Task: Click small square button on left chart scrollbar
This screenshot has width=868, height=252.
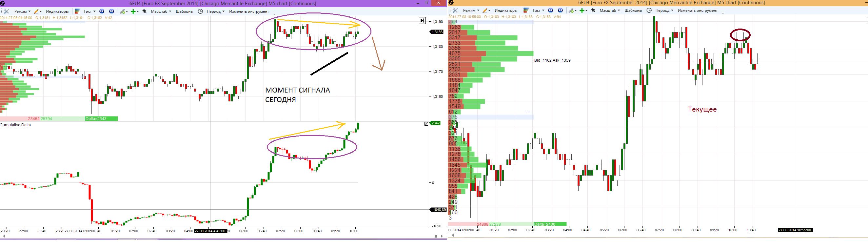Action: pyautogui.click(x=436, y=236)
